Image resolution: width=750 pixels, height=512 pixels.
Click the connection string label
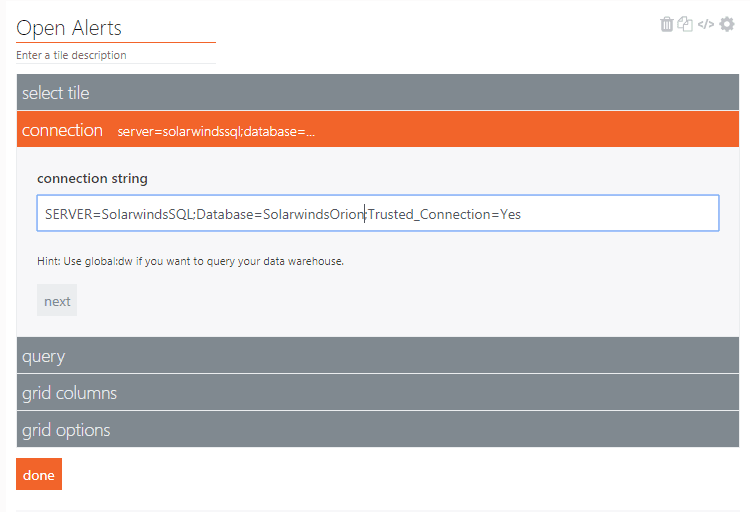tap(92, 178)
